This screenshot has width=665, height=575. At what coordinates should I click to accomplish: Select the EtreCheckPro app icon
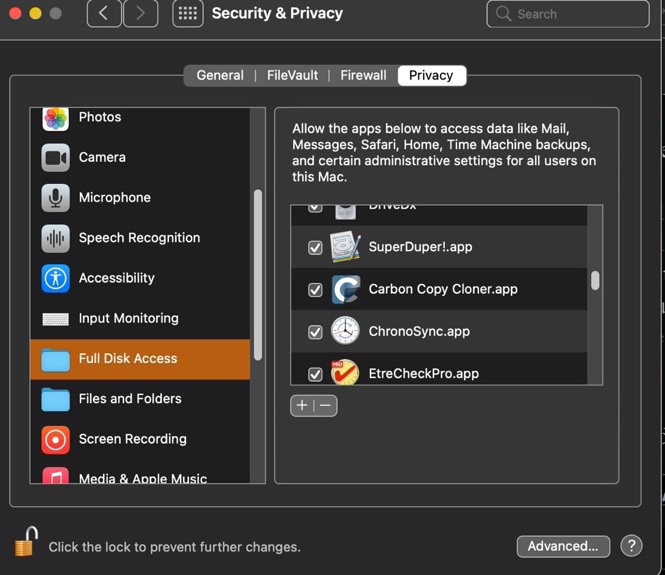tap(345, 372)
